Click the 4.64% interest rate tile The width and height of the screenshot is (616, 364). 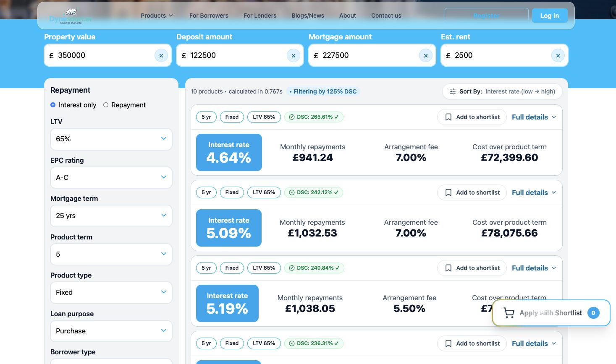(x=229, y=153)
